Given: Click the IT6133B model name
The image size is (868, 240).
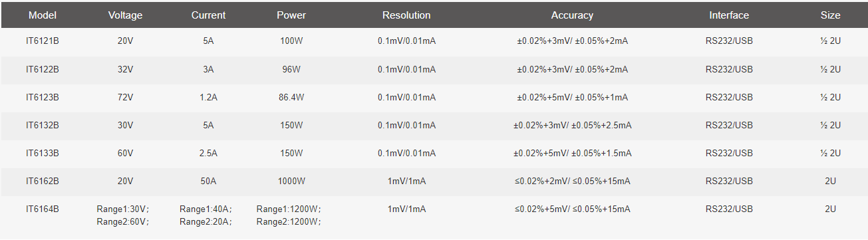Looking at the screenshot, I should pos(43,153).
